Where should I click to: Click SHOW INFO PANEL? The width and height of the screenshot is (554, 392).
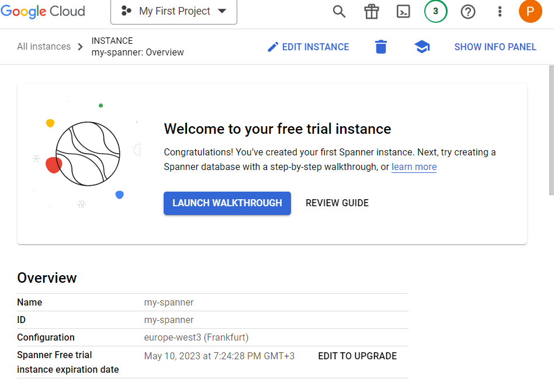495,47
